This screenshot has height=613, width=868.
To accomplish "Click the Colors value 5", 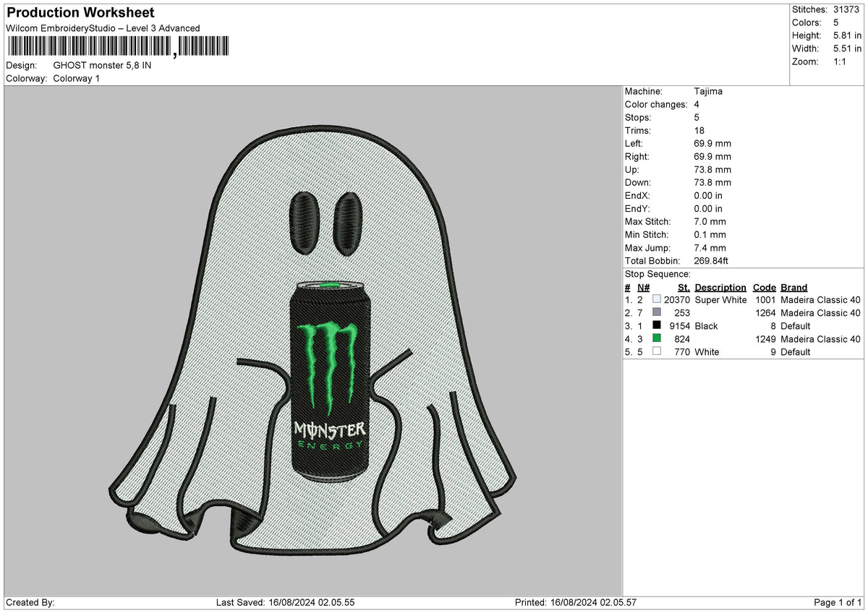I will pos(835,22).
